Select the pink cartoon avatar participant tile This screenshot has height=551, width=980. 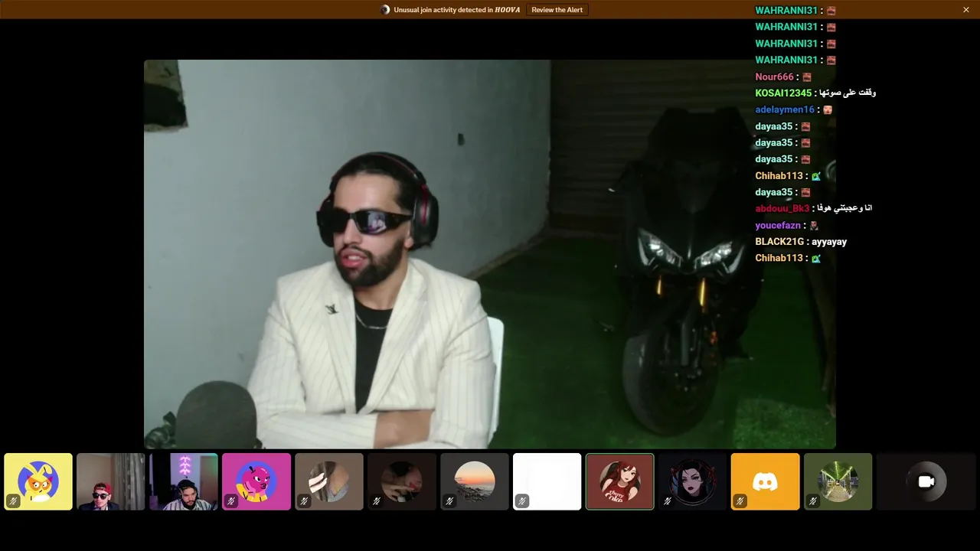[x=256, y=481]
